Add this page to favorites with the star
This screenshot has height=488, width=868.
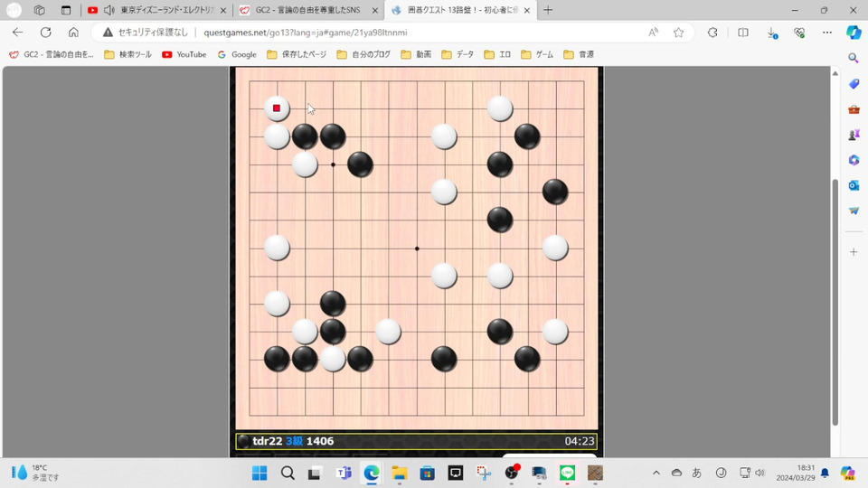click(679, 33)
